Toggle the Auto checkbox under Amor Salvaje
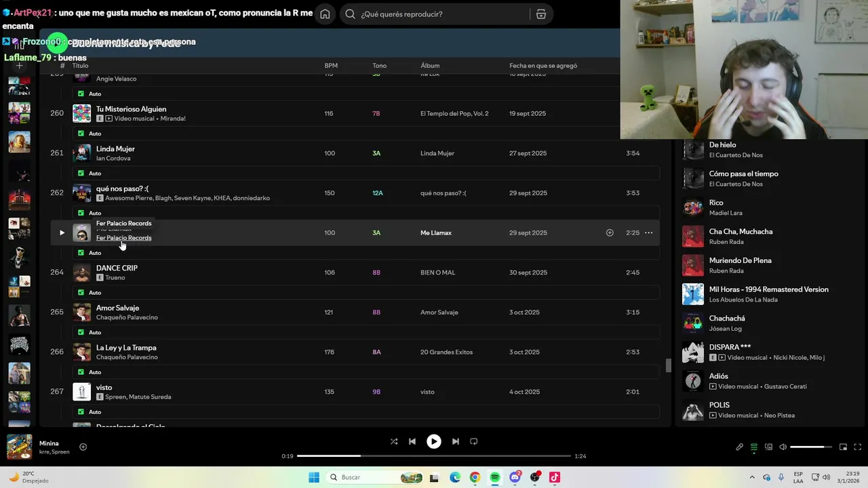This screenshot has width=868, height=488. point(81,332)
